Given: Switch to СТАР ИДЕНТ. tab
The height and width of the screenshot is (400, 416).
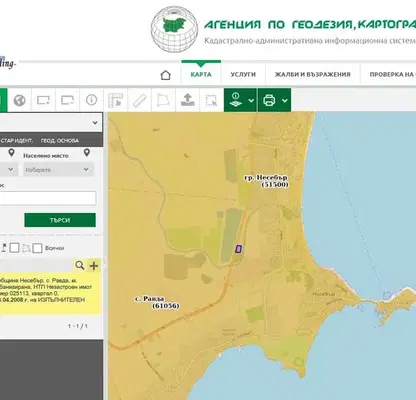Looking at the screenshot, I should pos(17,141).
